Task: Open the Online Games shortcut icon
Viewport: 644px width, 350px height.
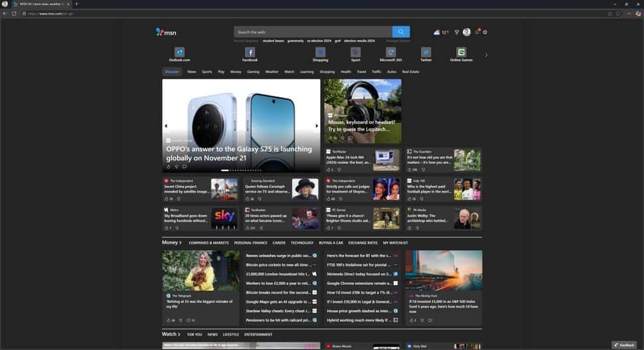Action: pos(461,52)
